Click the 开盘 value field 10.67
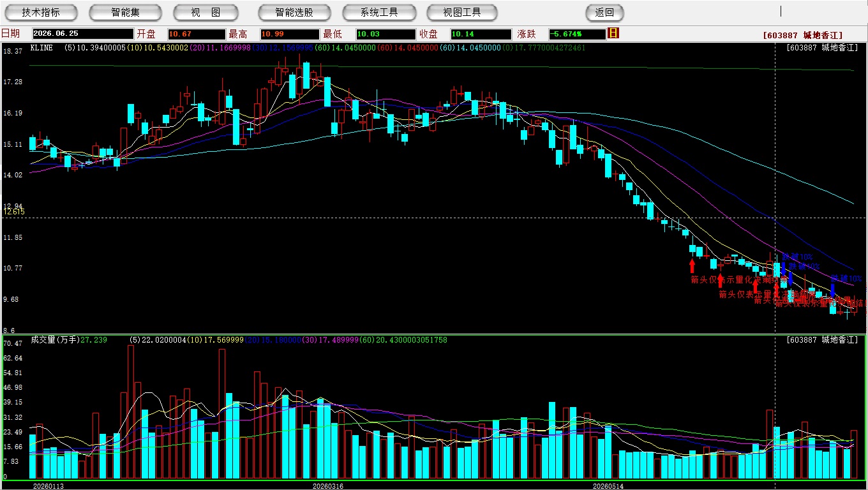 (x=197, y=34)
